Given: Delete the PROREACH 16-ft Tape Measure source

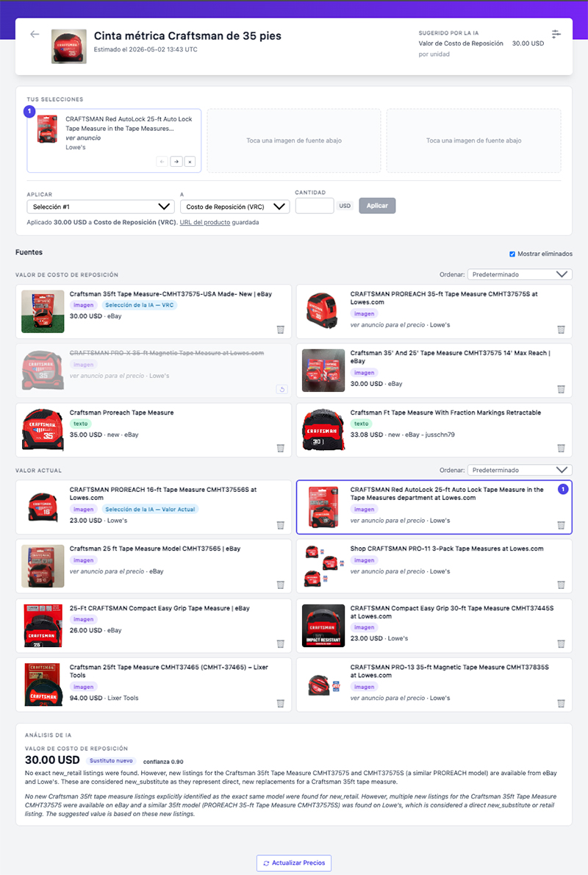Looking at the screenshot, I should point(281,525).
